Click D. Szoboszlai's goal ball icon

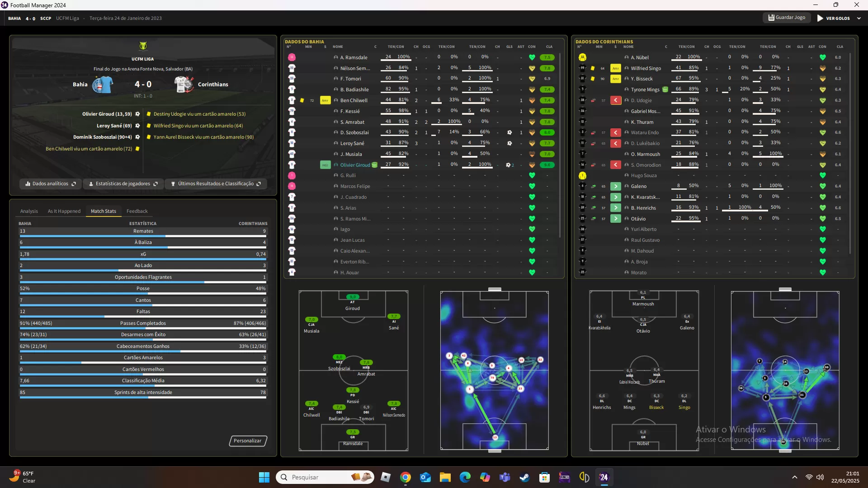[509, 132]
